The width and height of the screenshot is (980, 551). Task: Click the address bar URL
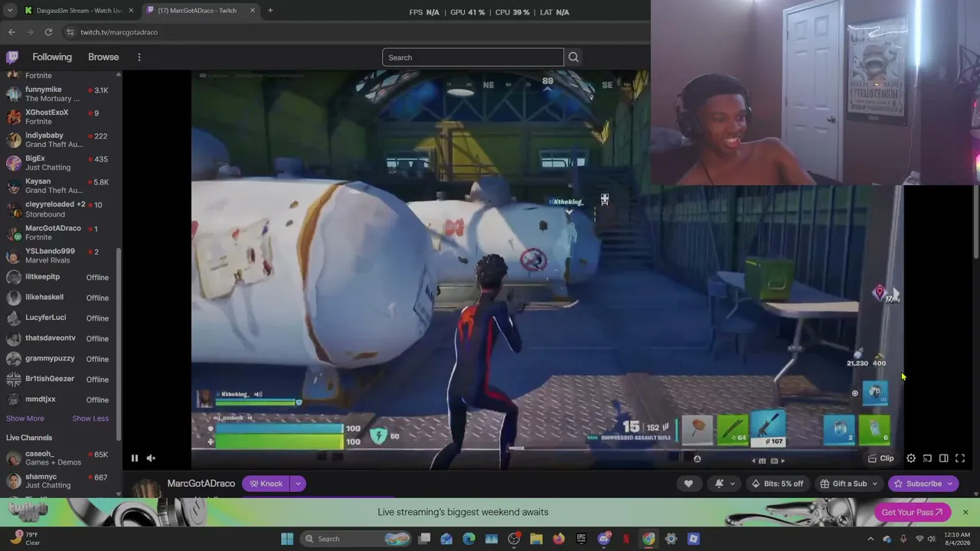point(119,32)
